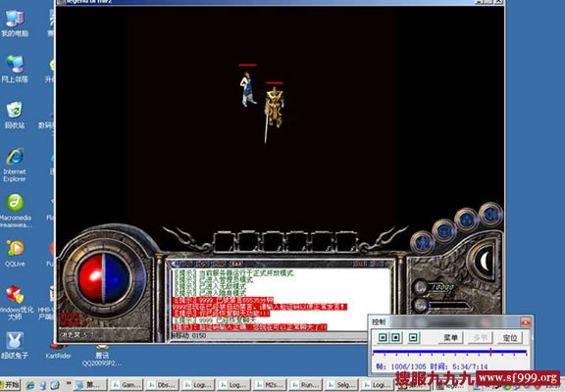The image size is (565, 392).
Task: Open the Windows优化大师 desktop icon
Action: pos(15,303)
